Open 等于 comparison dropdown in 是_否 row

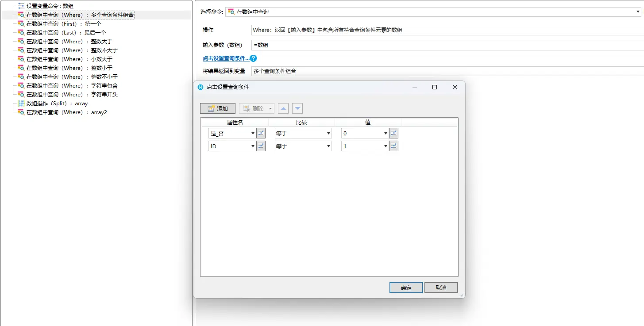(303, 133)
